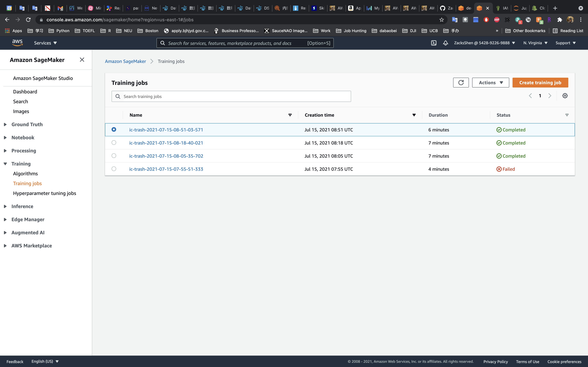Sort table by Creation time column
The image size is (588, 367).
click(319, 115)
